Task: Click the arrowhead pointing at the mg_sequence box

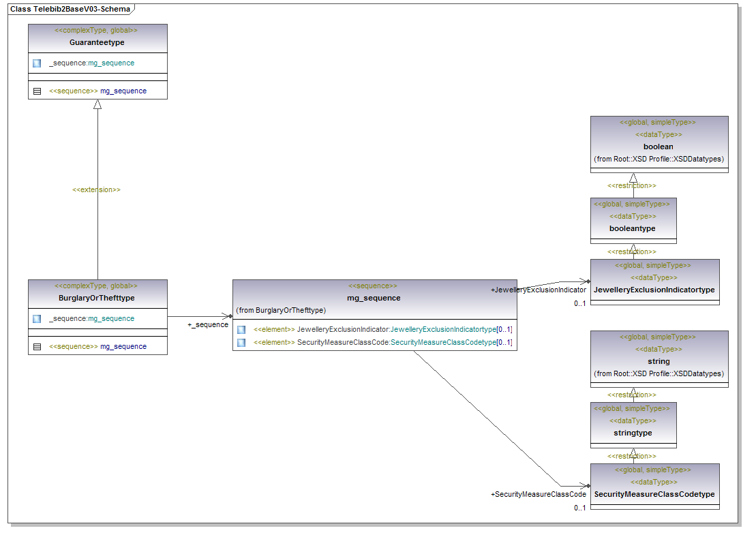Action: pos(228,317)
